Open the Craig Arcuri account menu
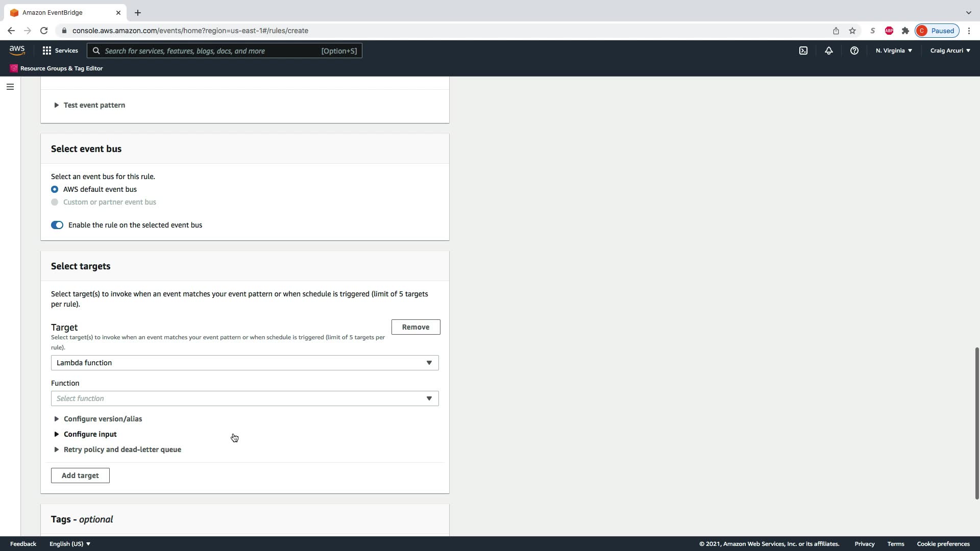 [950, 51]
